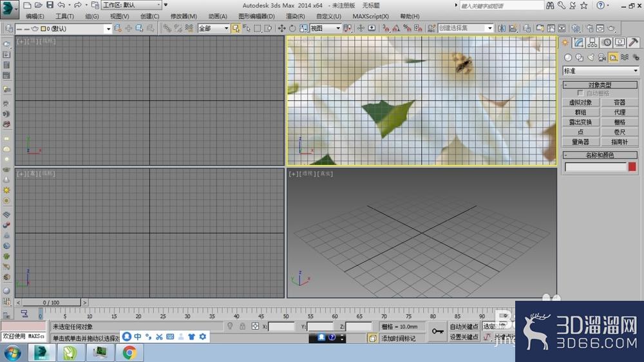Enable the 自动栅格 checkbox

coord(580,93)
